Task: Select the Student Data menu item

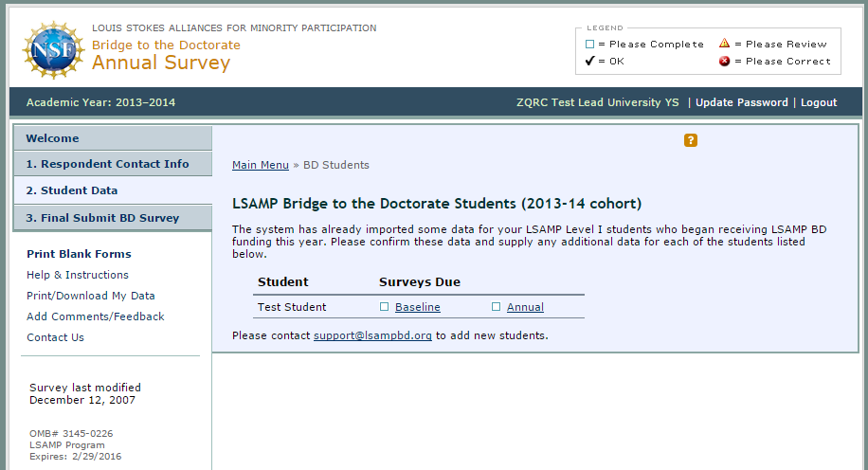Action: pos(113,190)
